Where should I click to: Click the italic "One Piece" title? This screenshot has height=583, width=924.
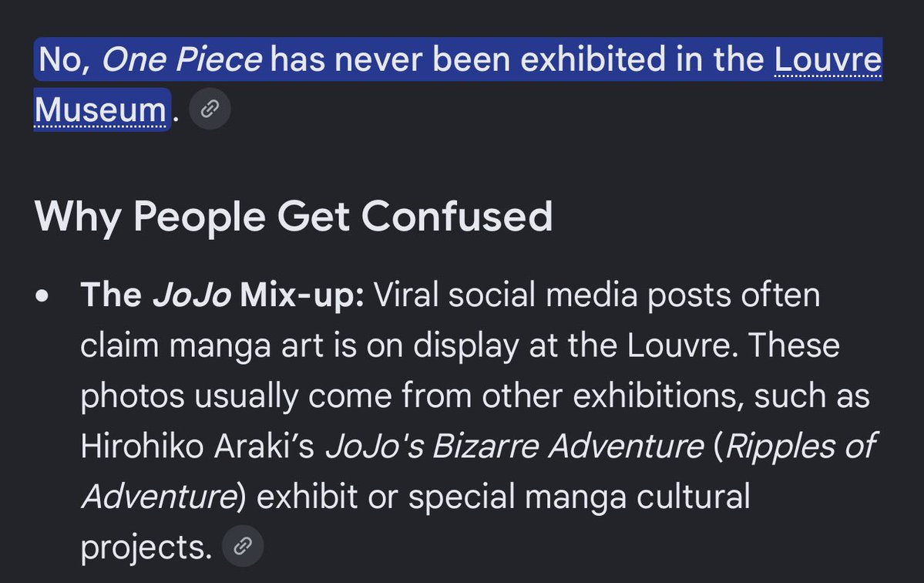coord(182,59)
